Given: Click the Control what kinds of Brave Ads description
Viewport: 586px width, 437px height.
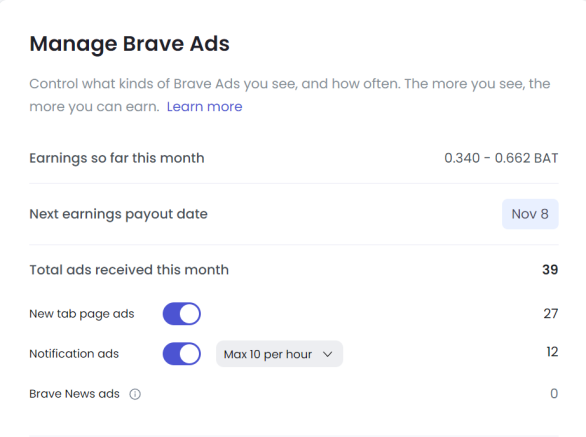Looking at the screenshot, I should (290, 95).
